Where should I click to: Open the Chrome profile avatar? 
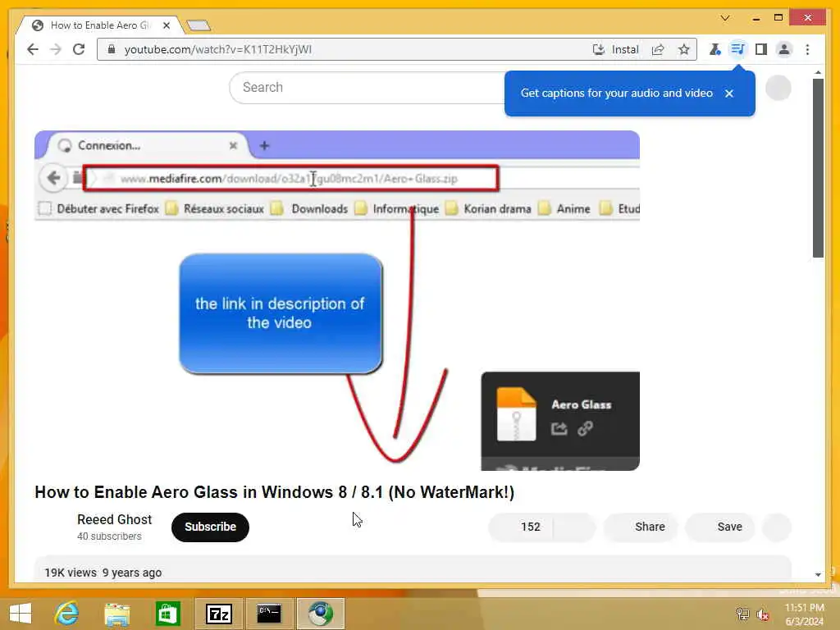[x=784, y=49]
